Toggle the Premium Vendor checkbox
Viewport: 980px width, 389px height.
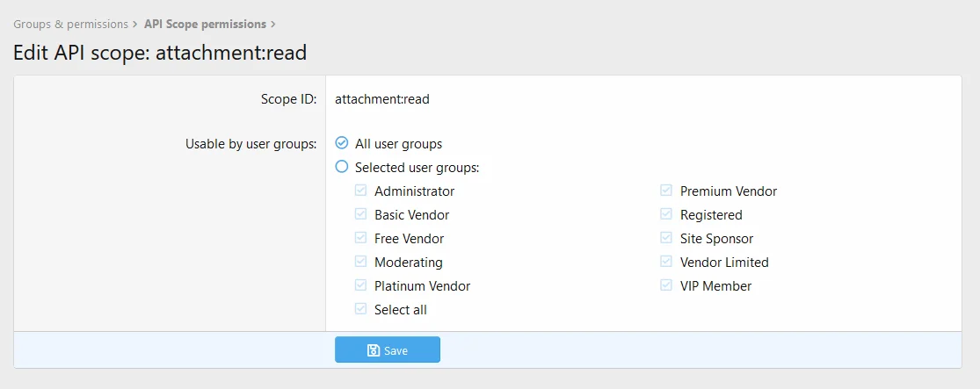coord(666,191)
